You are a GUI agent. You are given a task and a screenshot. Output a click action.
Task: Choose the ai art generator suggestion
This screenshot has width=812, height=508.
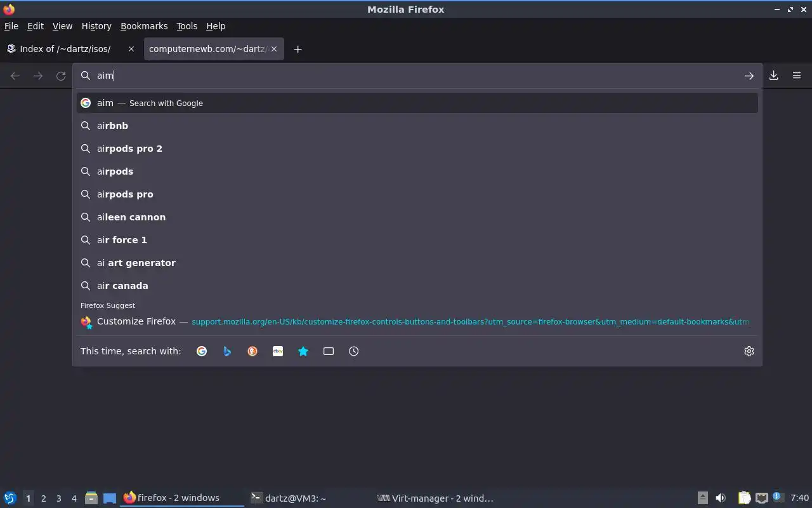(x=417, y=263)
